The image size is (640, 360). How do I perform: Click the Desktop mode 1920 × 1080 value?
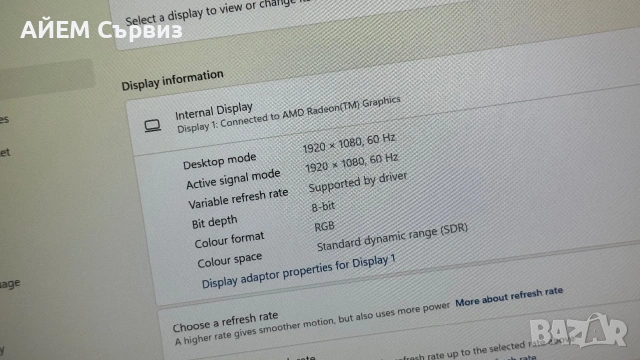point(349,143)
